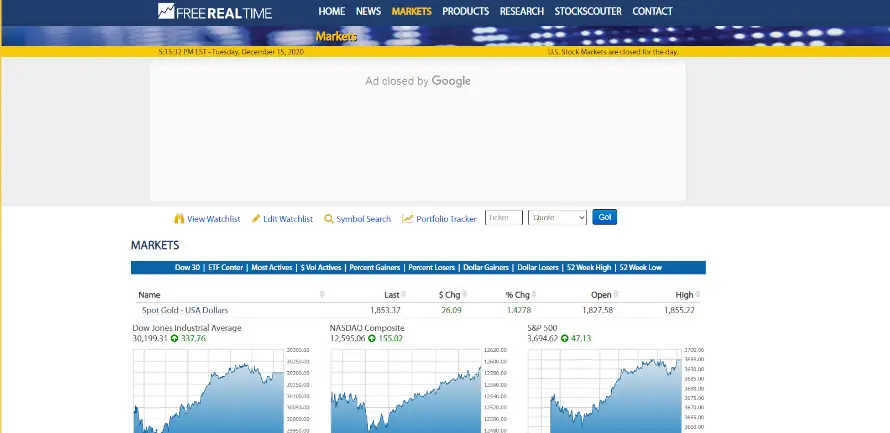
Task: Open PRODUCTS in top navigation
Action: tap(465, 11)
